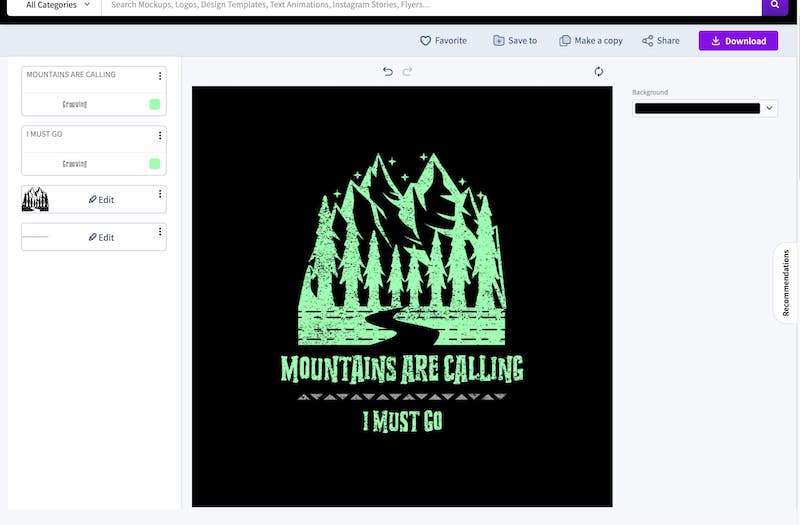This screenshot has width=800, height=525.
Task: Focus the search mockups input field
Action: tap(430, 5)
